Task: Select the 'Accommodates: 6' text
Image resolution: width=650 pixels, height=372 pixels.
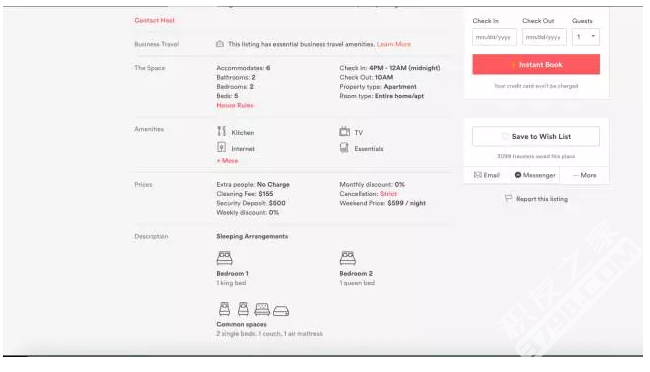Action: coord(243,68)
